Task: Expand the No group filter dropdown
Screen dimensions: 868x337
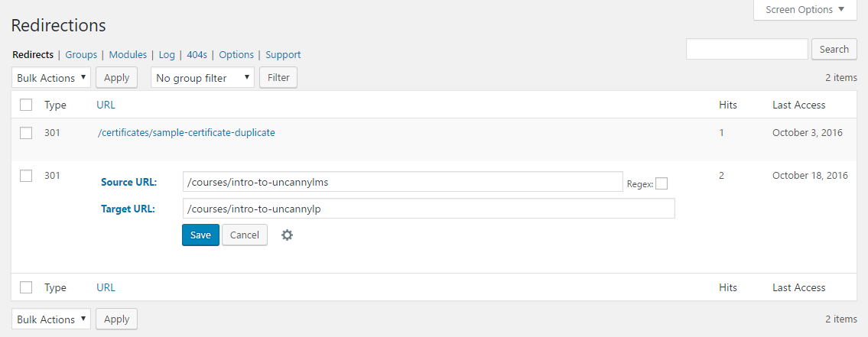Action: click(x=203, y=78)
